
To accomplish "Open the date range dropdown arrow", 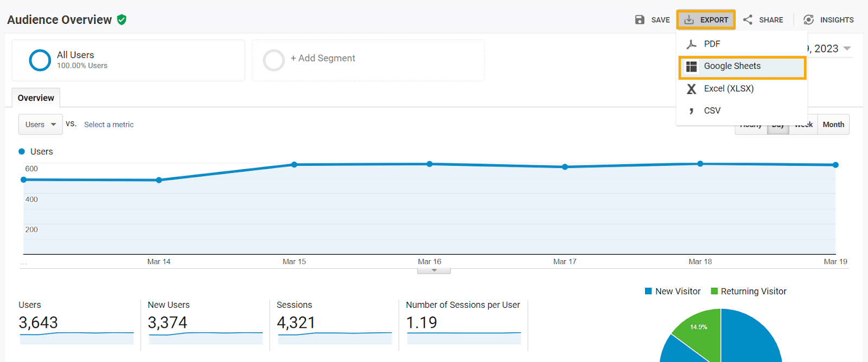I will (x=847, y=49).
